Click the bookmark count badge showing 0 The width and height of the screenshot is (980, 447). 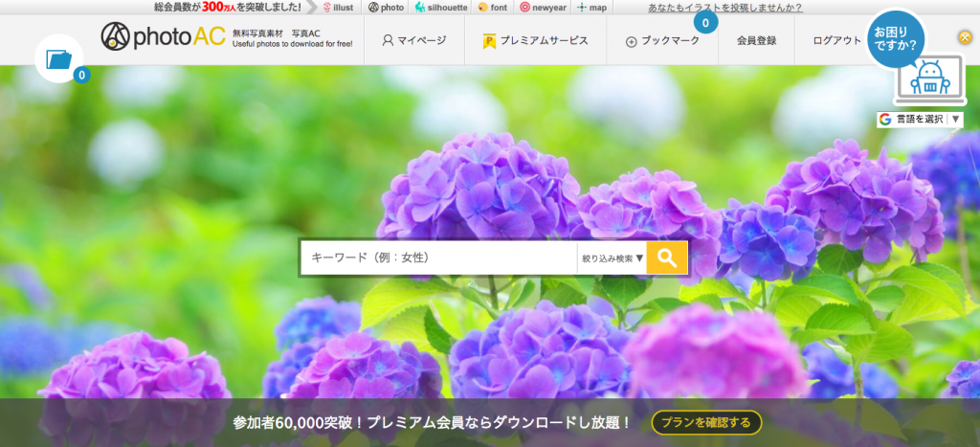tap(705, 24)
